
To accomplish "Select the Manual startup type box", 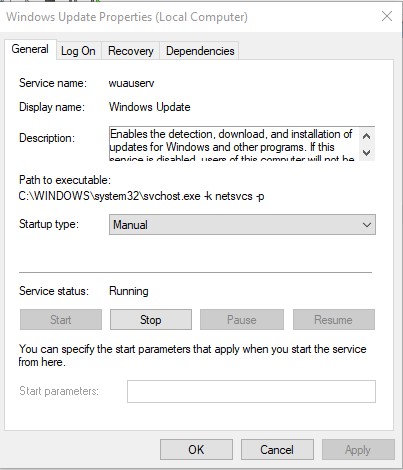I will (x=242, y=225).
